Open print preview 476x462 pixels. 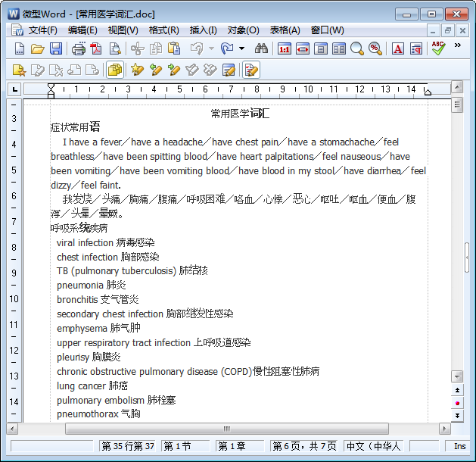coord(115,48)
